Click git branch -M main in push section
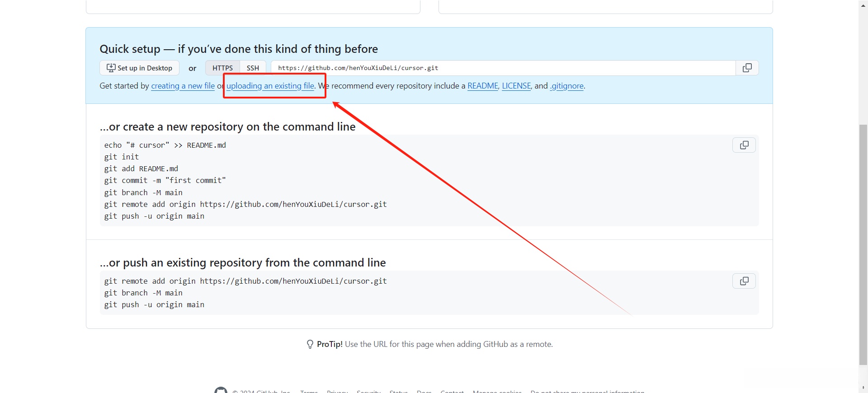Image resolution: width=868 pixels, height=393 pixels. tap(143, 293)
